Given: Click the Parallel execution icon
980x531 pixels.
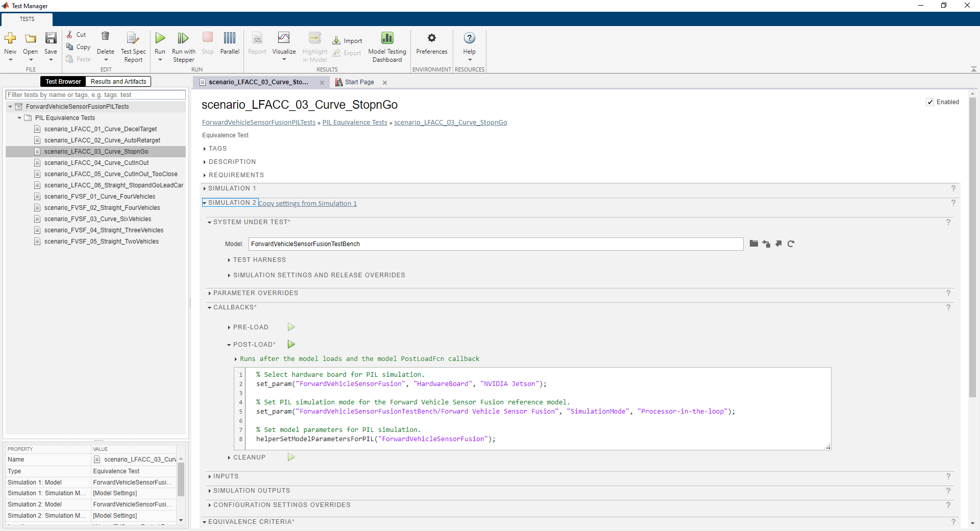Looking at the screenshot, I should click(x=230, y=38).
